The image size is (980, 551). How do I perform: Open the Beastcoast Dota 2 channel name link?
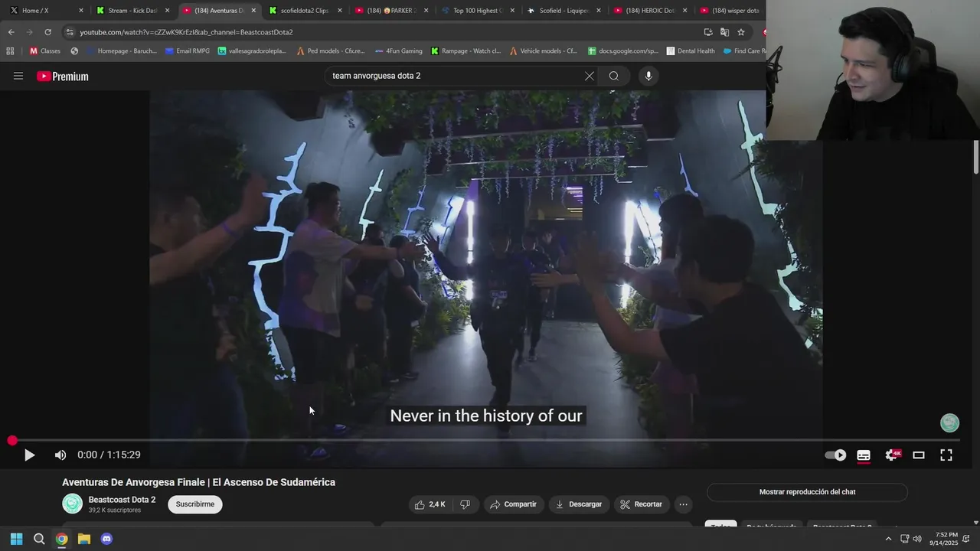click(122, 500)
